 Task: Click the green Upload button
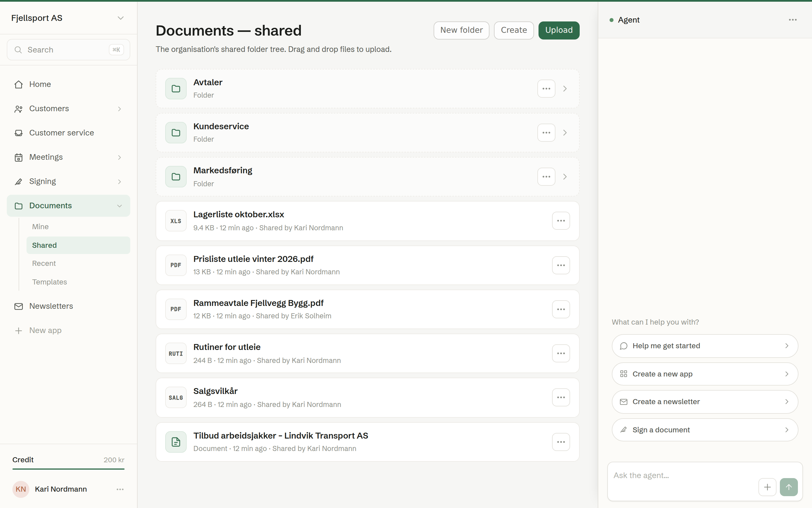[x=559, y=30]
